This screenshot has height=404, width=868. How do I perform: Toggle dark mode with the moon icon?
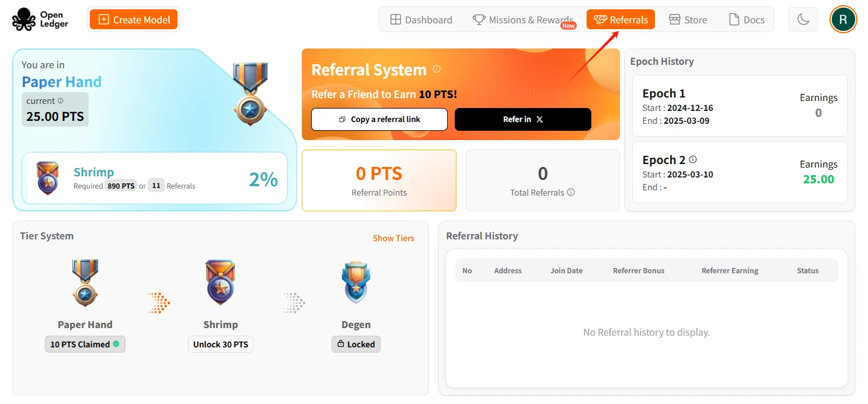[x=803, y=20]
